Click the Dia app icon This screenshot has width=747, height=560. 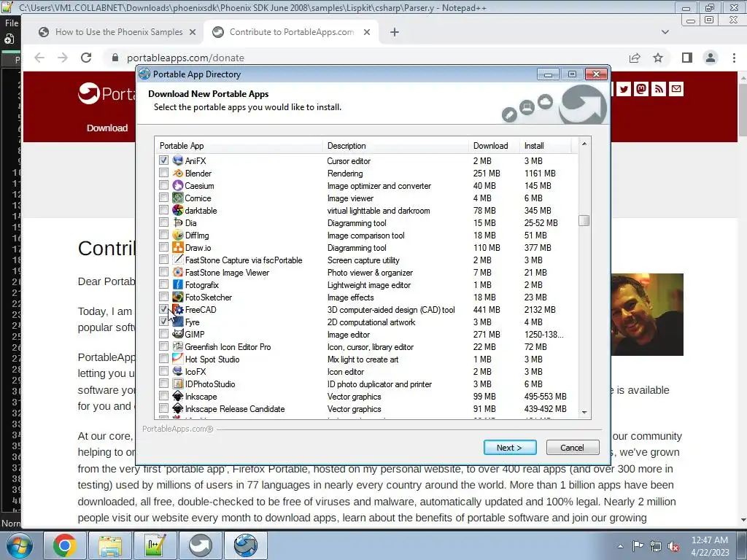[x=178, y=222]
